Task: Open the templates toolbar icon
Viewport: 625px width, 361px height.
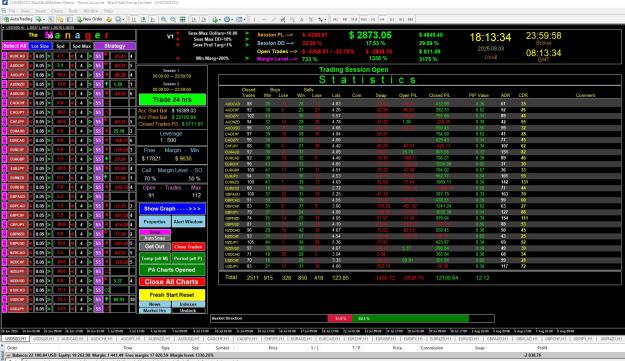Action: coord(239,19)
